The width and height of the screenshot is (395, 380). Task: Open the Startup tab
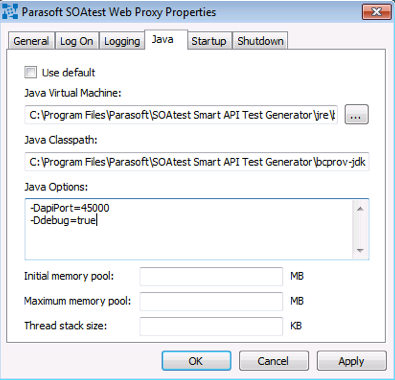[209, 41]
